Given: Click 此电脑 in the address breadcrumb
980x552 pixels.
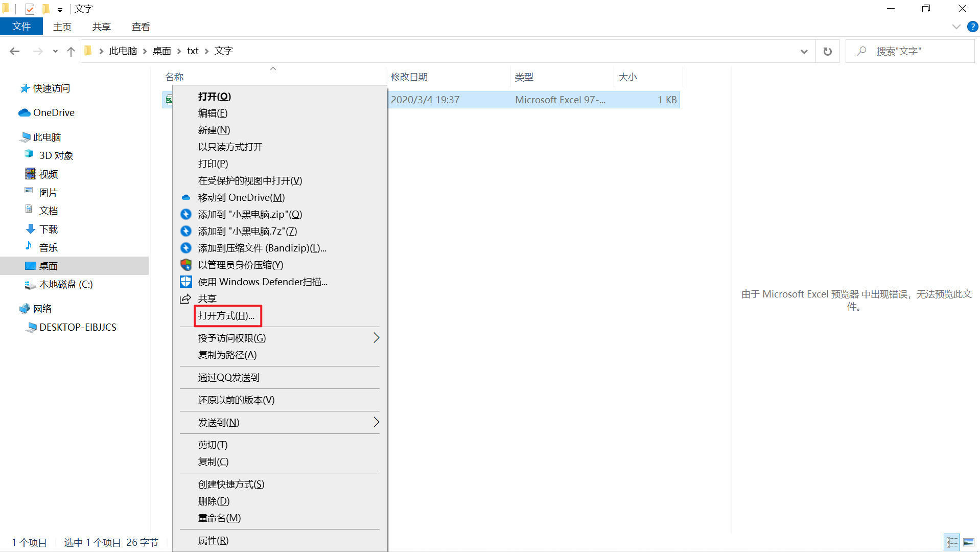Looking at the screenshot, I should click(x=123, y=51).
